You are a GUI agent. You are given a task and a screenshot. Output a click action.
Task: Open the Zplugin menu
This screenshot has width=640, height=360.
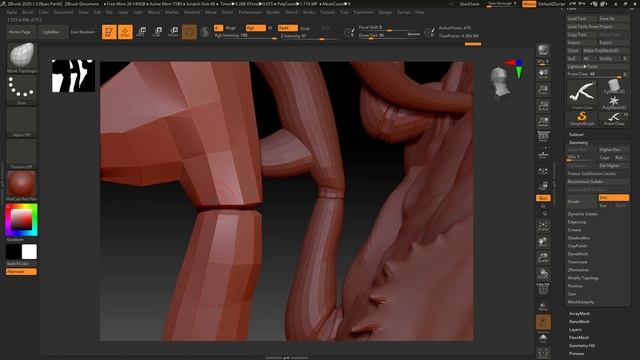(385, 12)
